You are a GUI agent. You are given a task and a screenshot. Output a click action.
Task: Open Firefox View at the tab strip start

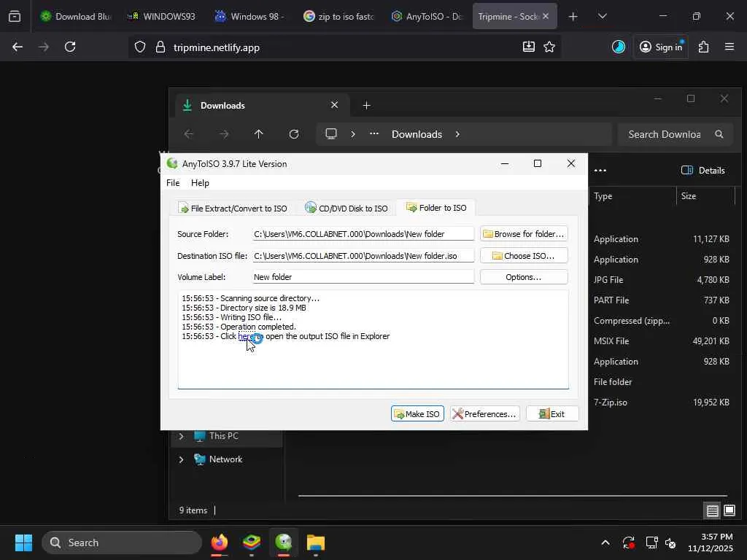15,16
